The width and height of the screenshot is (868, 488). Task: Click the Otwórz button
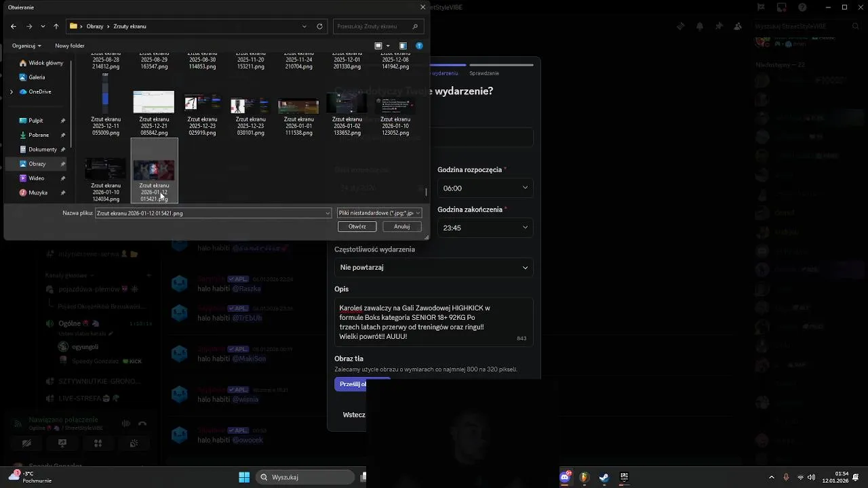tap(357, 226)
